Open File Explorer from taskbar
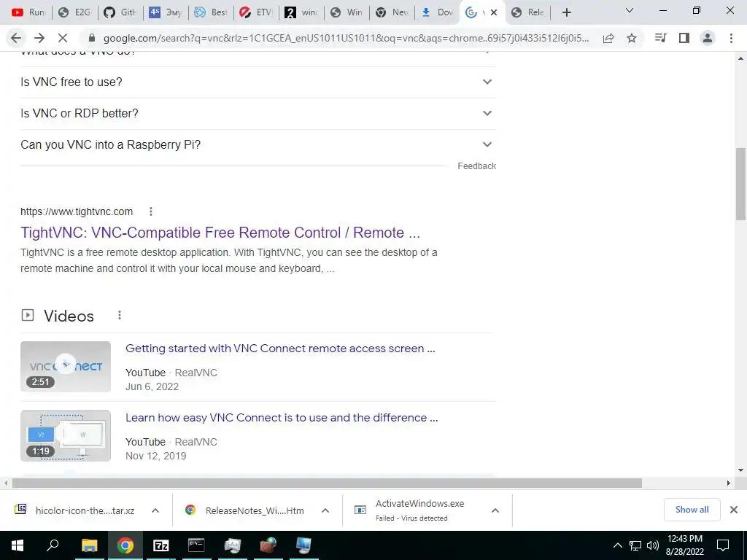The image size is (747, 560). (89, 545)
